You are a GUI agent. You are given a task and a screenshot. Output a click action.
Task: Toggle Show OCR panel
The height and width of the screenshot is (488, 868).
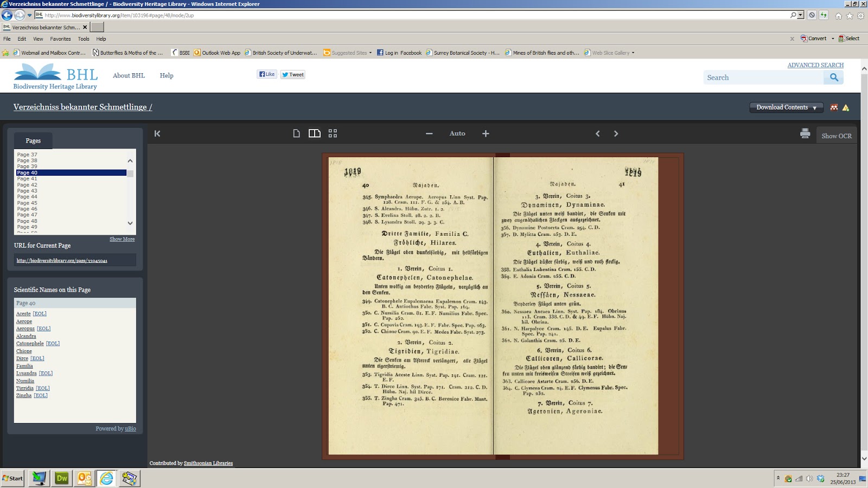tap(836, 136)
